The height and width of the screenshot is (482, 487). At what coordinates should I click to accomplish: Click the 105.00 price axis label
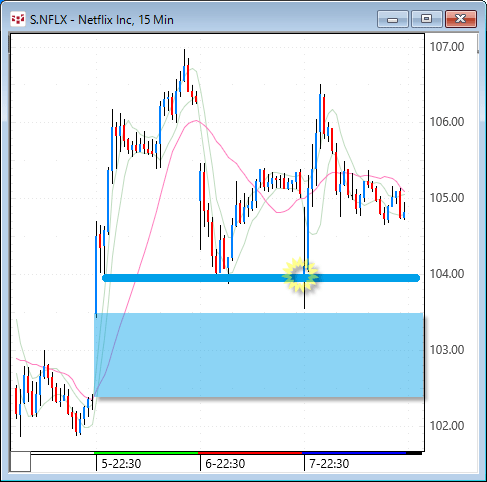click(x=447, y=198)
